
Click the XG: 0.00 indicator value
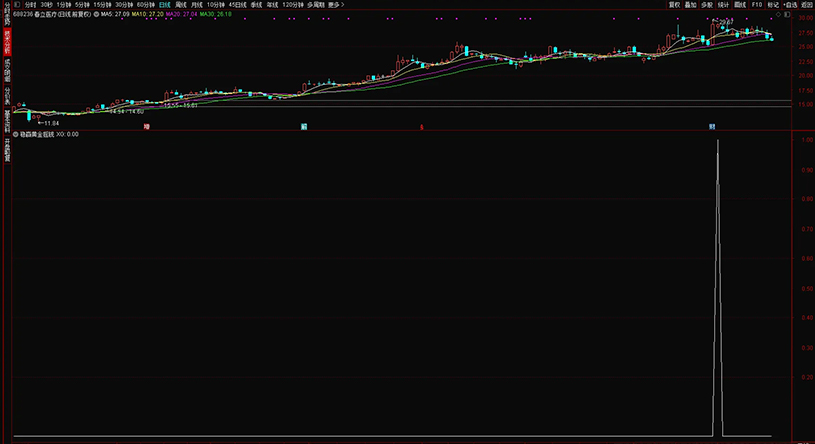pos(67,134)
